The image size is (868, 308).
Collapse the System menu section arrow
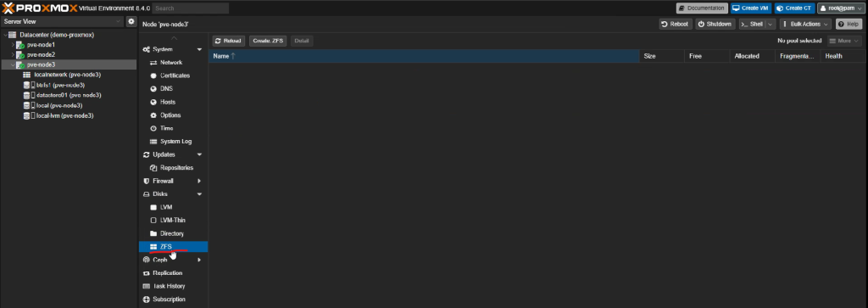point(199,50)
